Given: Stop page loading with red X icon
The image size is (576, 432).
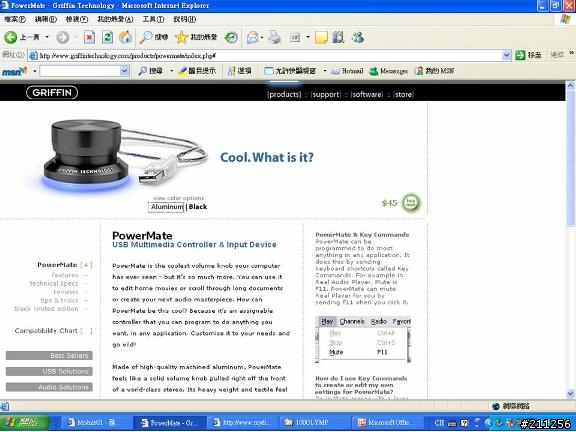Looking at the screenshot, I should [x=89, y=37].
